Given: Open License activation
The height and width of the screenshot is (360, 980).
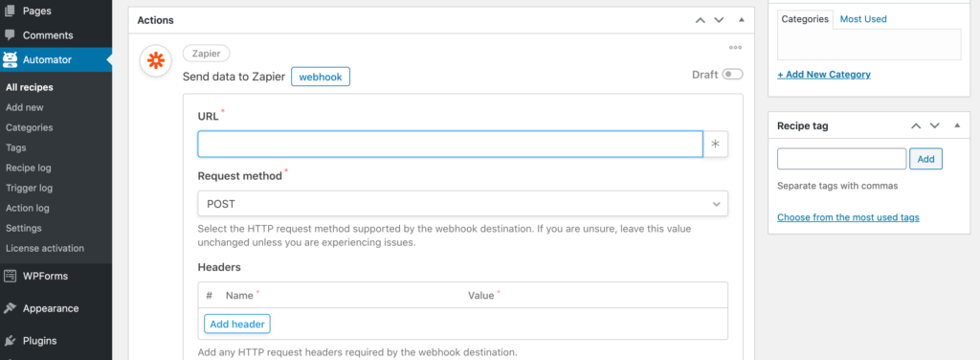Looking at the screenshot, I should pos(44,248).
